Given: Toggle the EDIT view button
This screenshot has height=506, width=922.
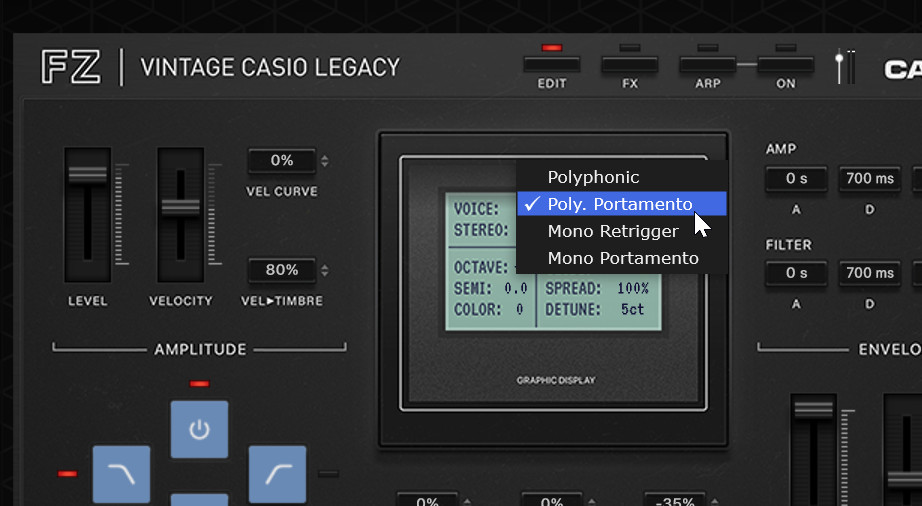Looking at the screenshot, I should [x=551, y=64].
